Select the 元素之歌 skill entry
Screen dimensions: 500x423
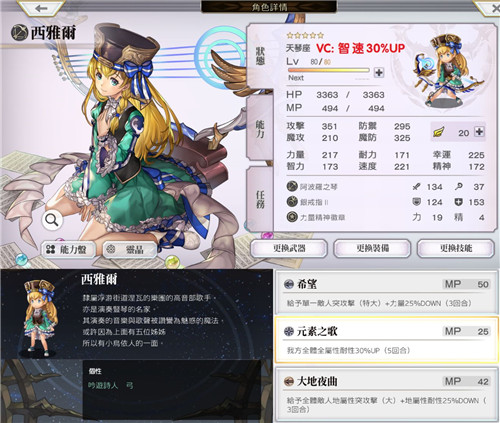point(387,340)
